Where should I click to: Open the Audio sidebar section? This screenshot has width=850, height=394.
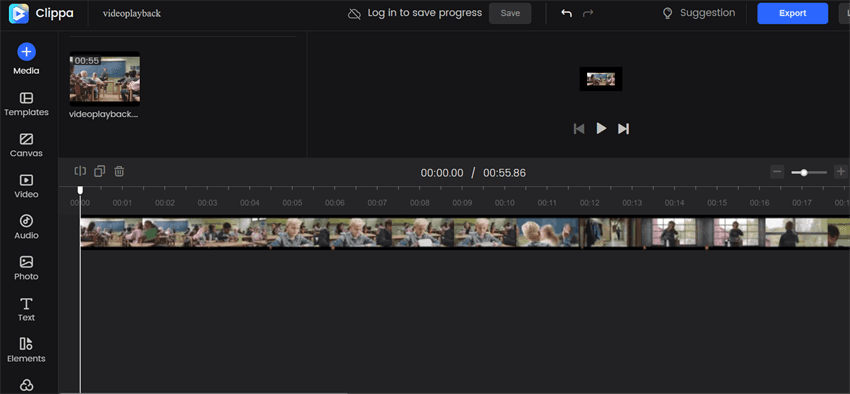(27, 227)
